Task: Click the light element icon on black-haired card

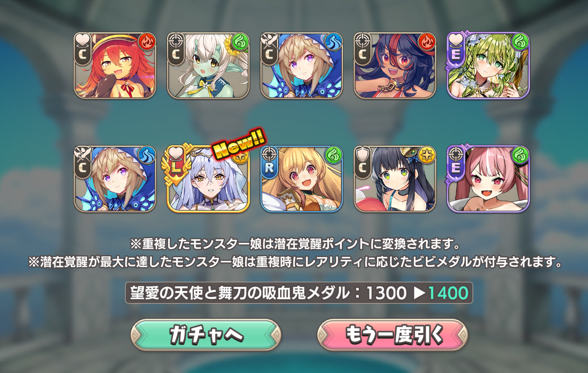Action: pos(427,155)
